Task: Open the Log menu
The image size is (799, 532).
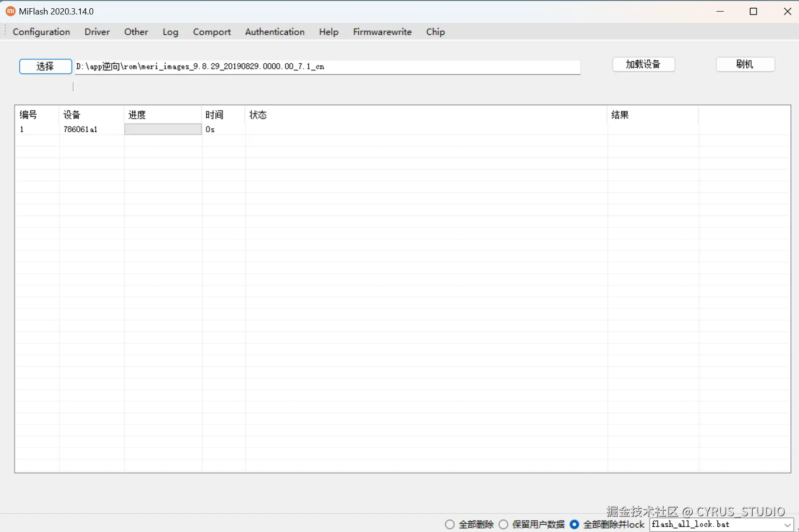Action: pos(170,32)
